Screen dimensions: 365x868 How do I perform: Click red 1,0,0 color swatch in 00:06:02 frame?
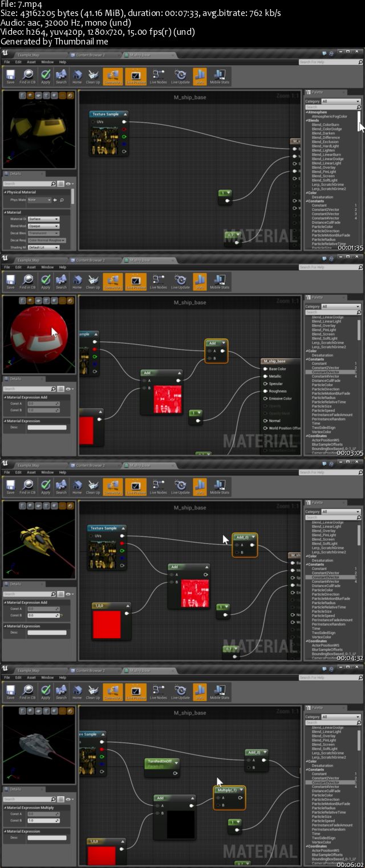tap(102, 856)
